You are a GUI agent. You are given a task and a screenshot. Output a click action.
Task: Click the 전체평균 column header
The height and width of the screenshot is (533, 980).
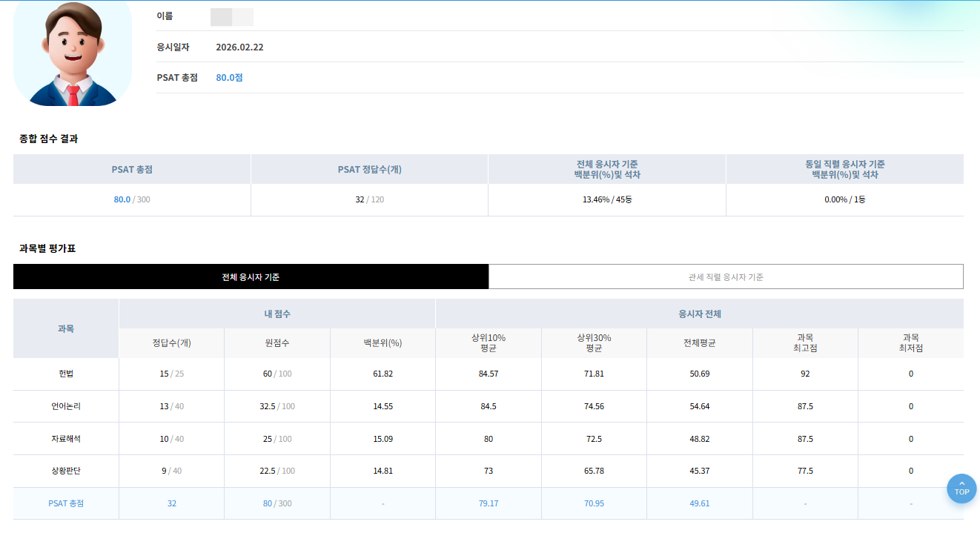point(699,343)
